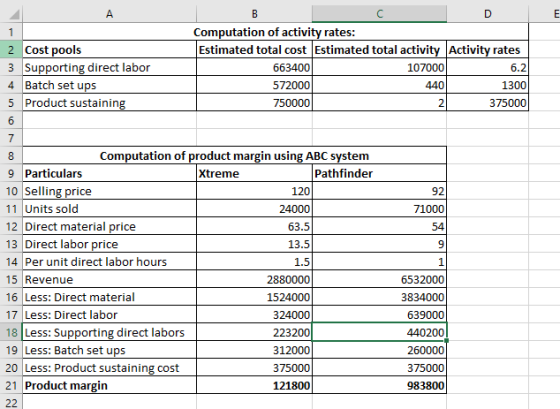
Task: Select the Pathfinder units sold 71000
Action: [x=379, y=209]
